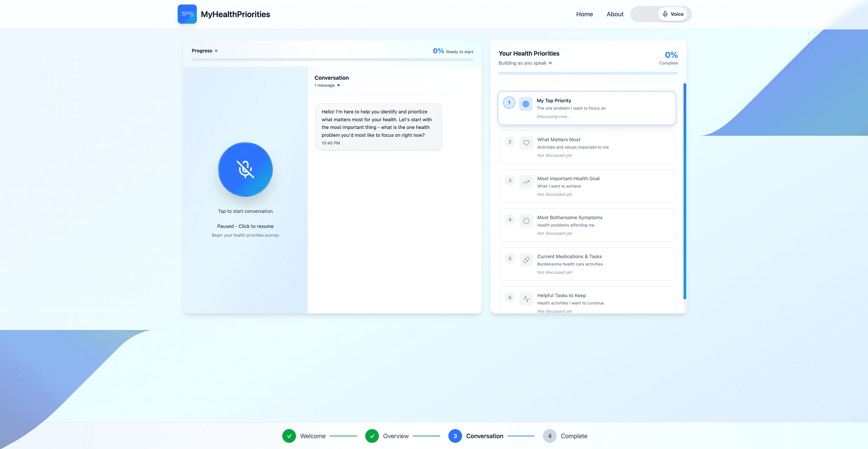
Task: Select step 4 Complete circle
Action: 550,436
